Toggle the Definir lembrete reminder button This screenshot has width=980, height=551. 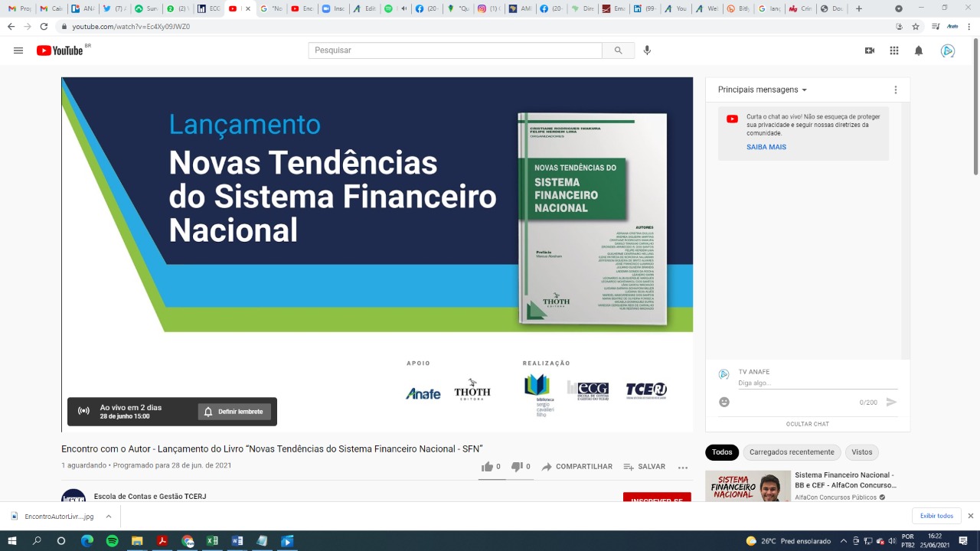pos(234,412)
